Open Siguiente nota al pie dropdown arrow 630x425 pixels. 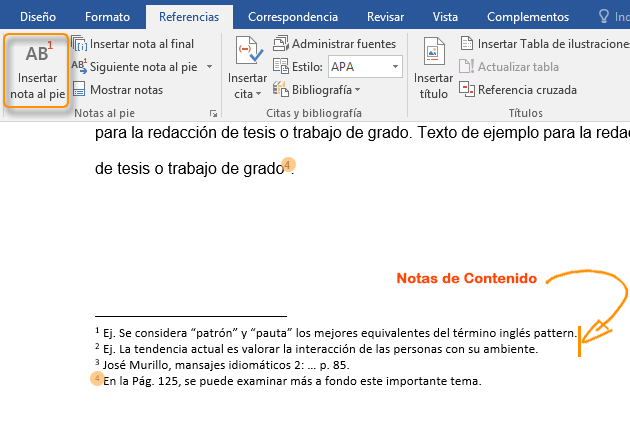coord(209,66)
